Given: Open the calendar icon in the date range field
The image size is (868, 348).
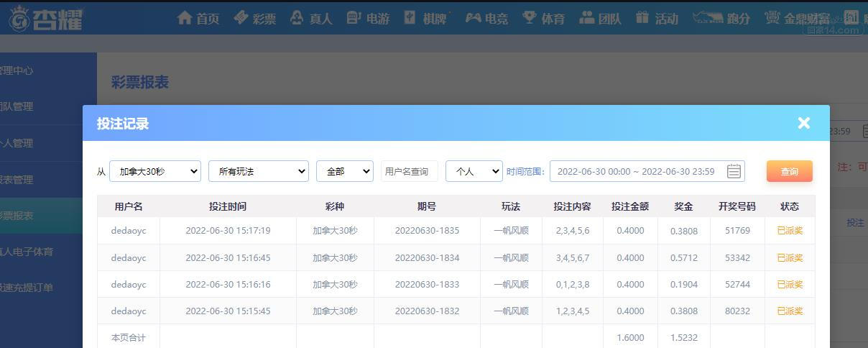Looking at the screenshot, I should [x=734, y=171].
